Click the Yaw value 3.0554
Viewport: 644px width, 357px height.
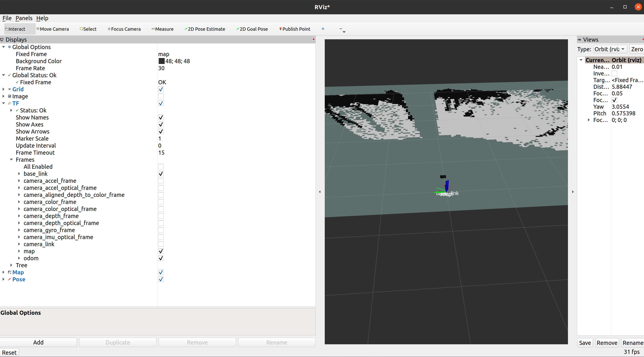[620, 107]
